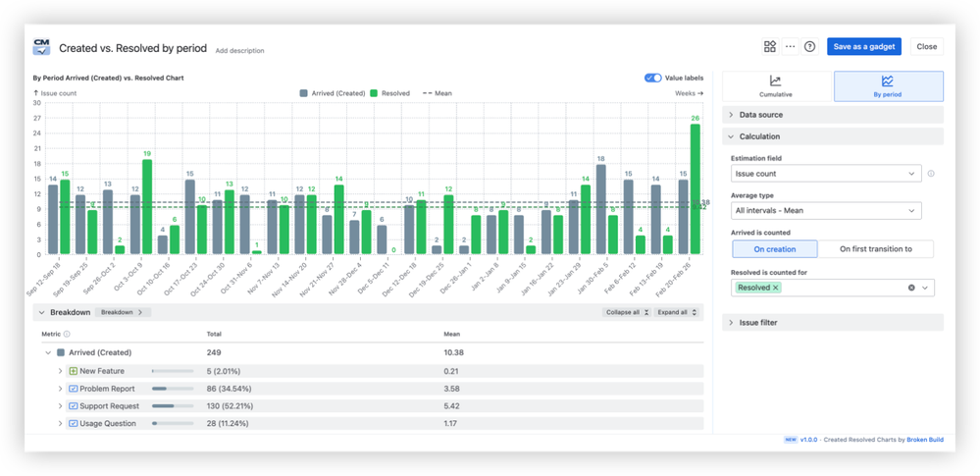Click the v1.0.0 version label
Image resolution: width=980 pixels, height=476 pixels.
810,440
